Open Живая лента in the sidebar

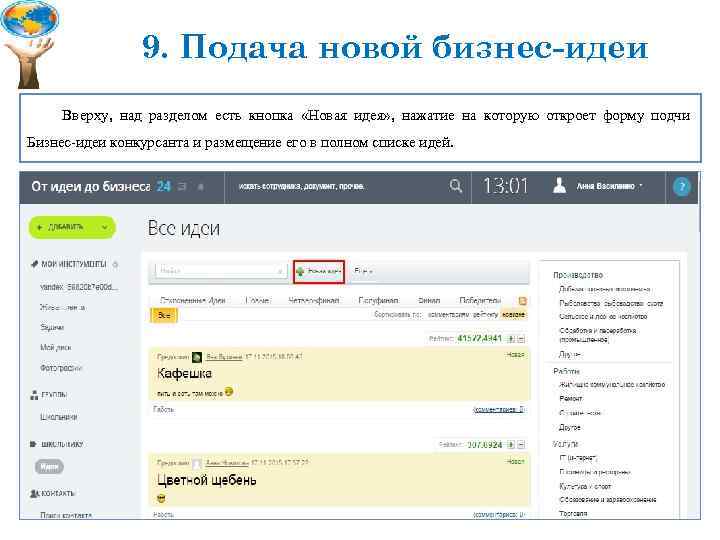tap(62, 308)
